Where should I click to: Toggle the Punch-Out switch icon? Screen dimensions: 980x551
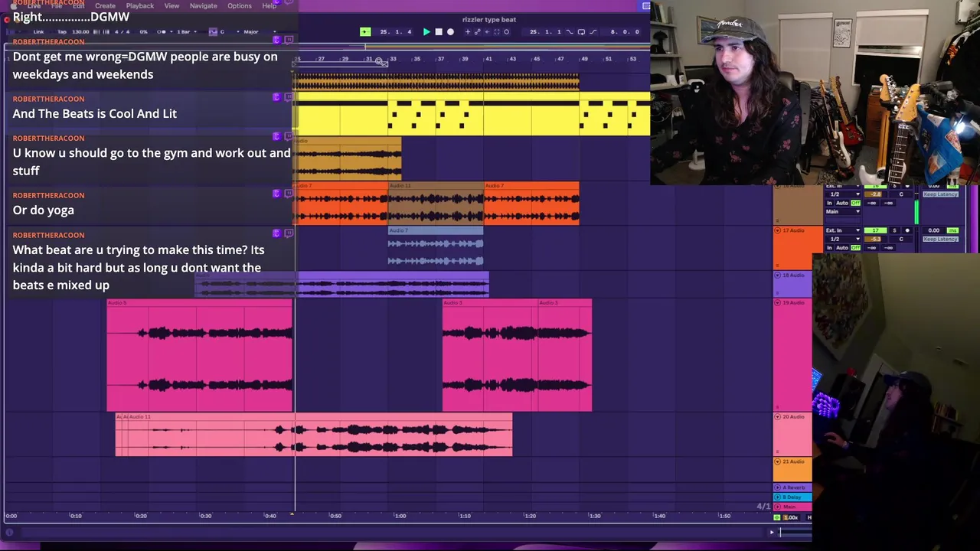(x=593, y=31)
